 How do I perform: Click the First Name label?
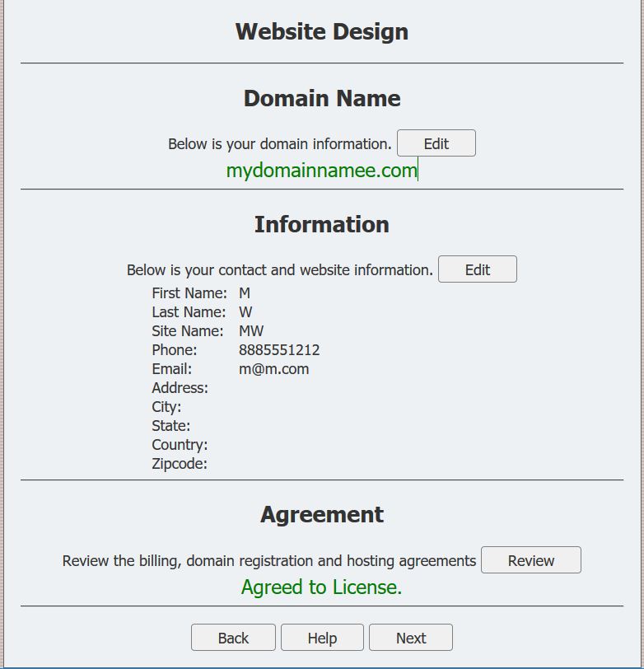[x=189, y=293]
